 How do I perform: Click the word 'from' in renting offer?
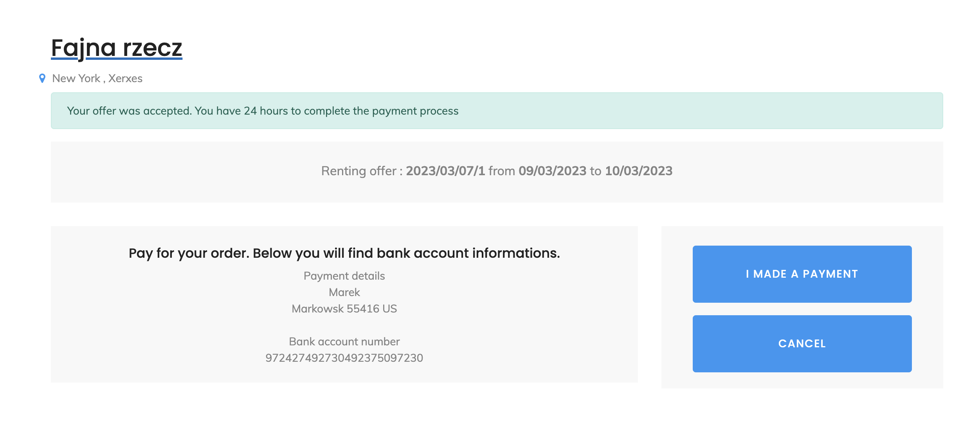point(502,171)
